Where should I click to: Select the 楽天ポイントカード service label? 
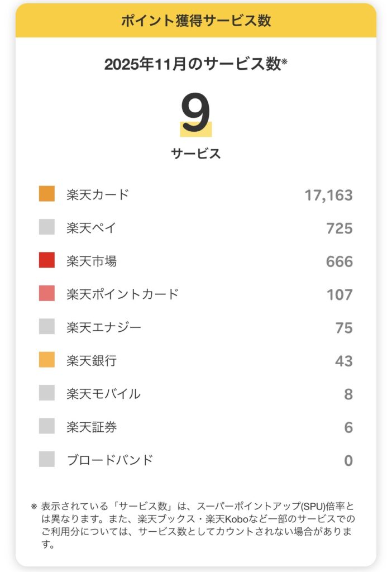123,294
